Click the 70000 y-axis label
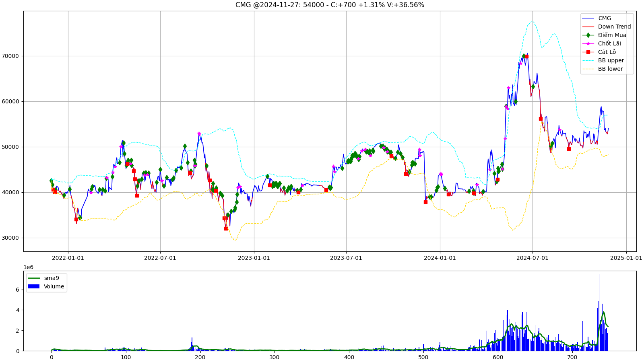The width and height of the screenshot is (644, 362). pyautogui.click(x=11, y=56)
